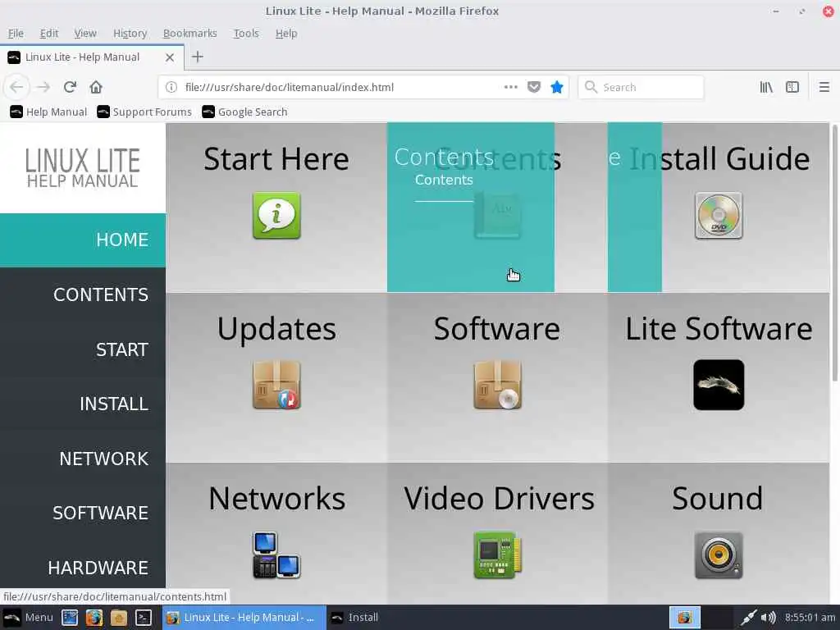Screen dimensions: 840x630
Task: Go to SOFTWARE in the sidebar
Action: pyautogui.click(x=83, y=514)
